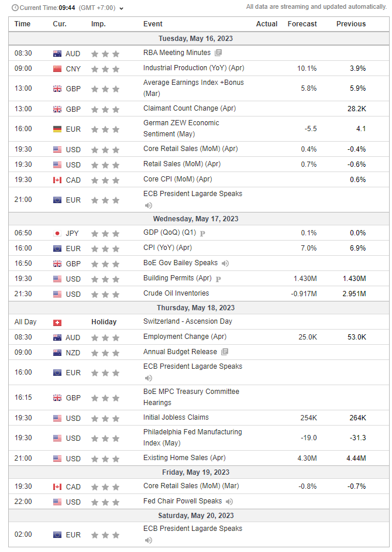This screenshot has width=392, height=552.
Task: Click the China flag icon beside CNY
Action: click(57, 68)
